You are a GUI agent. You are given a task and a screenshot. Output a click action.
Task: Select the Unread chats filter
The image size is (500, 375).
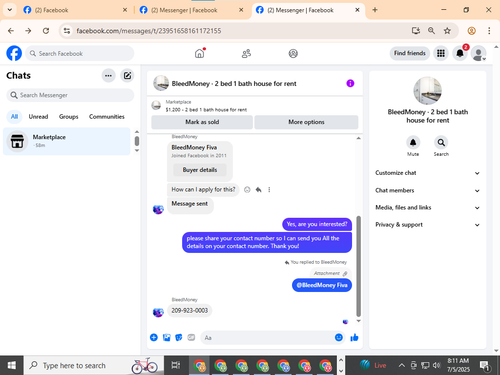coord(38,117)
